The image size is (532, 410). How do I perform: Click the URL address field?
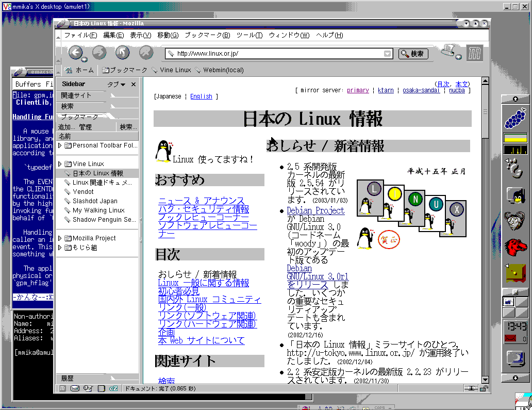pos(279,54)
